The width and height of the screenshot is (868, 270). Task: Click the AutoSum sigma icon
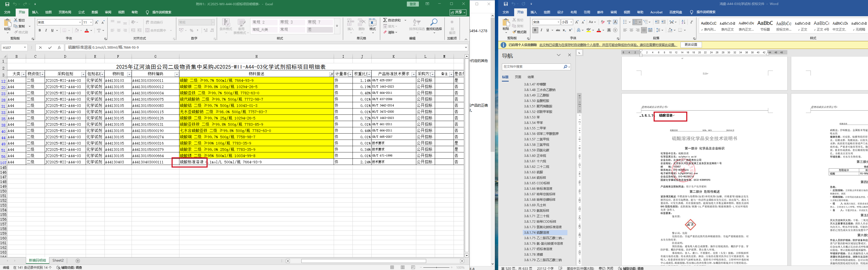385,20
